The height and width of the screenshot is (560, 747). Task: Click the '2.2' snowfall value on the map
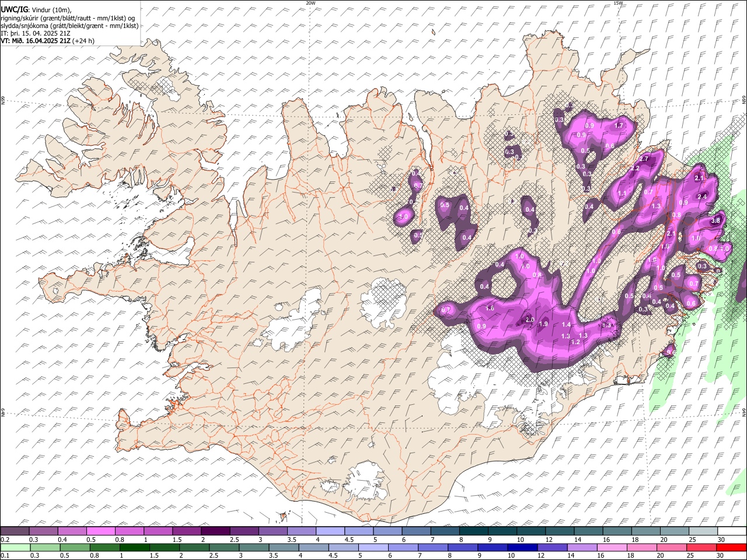pyautogui.click(x=636, y=168)
